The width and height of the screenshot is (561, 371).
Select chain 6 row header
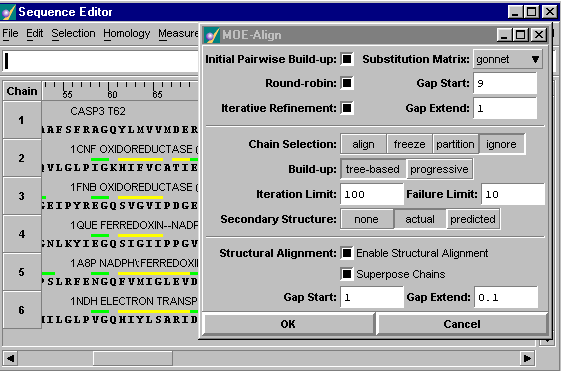point(22,310)
